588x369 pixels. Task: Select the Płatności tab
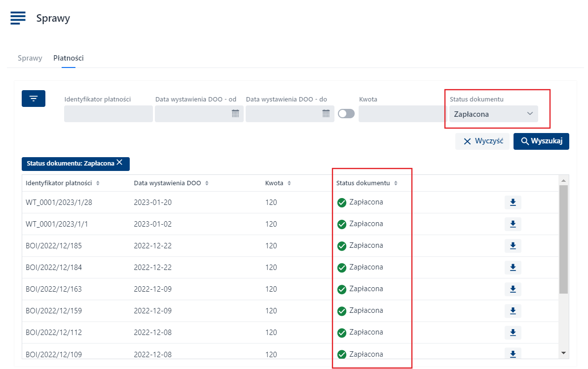point(69,58)
